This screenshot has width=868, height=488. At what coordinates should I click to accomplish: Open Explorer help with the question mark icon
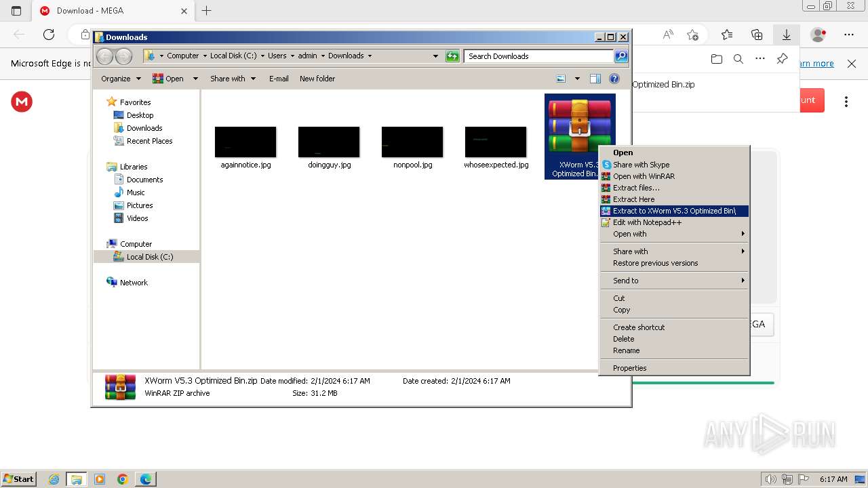pyautogui.click(x=614, y=79)
